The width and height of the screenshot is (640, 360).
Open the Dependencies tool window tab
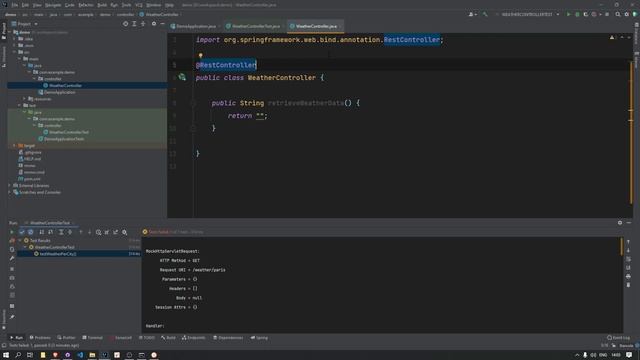[x=228, y=338]
